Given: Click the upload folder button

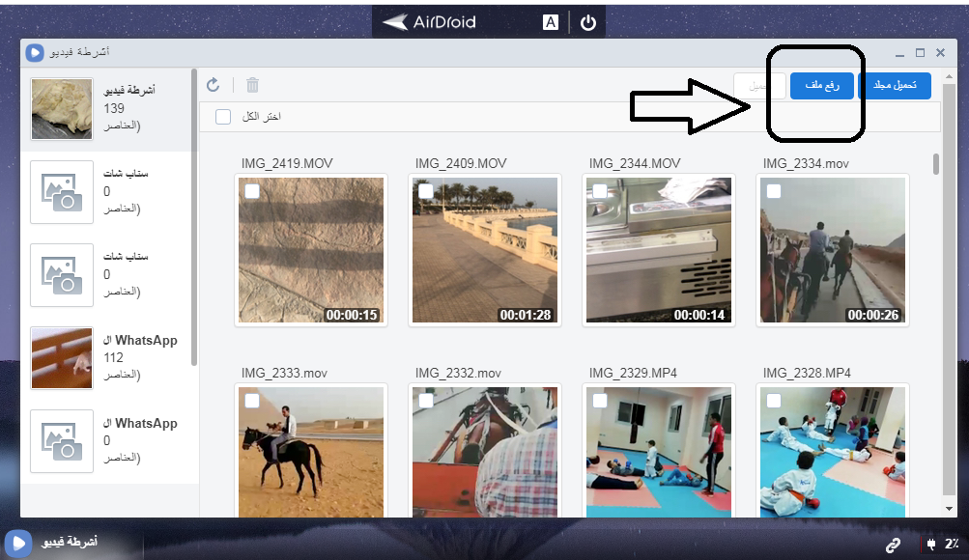Looking at the screenshot, I should (895, 86).
